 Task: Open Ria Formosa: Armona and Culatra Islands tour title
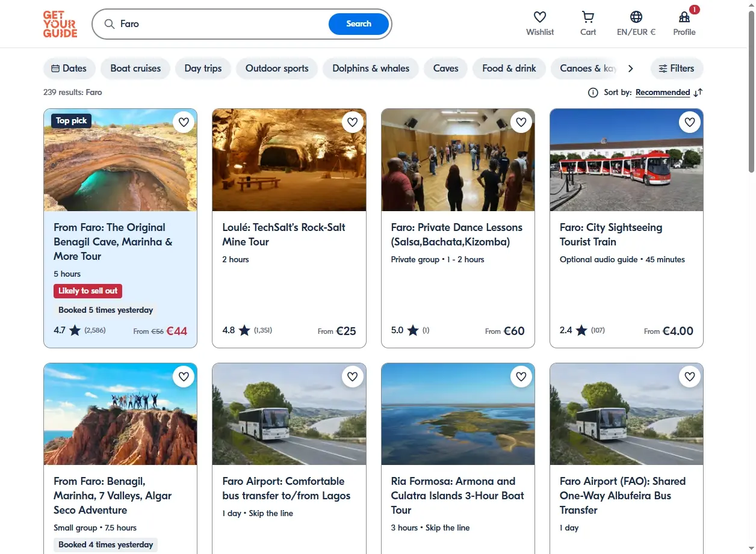(x=457, y=496)
